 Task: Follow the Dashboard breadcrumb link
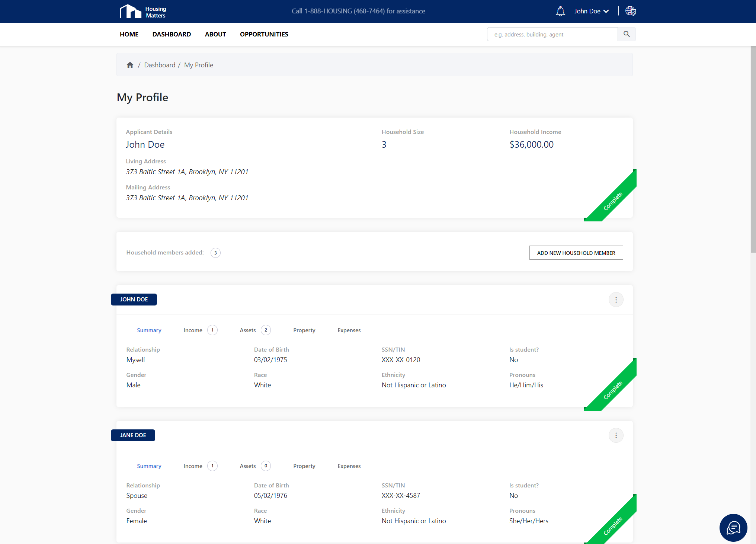coord(160,65)
